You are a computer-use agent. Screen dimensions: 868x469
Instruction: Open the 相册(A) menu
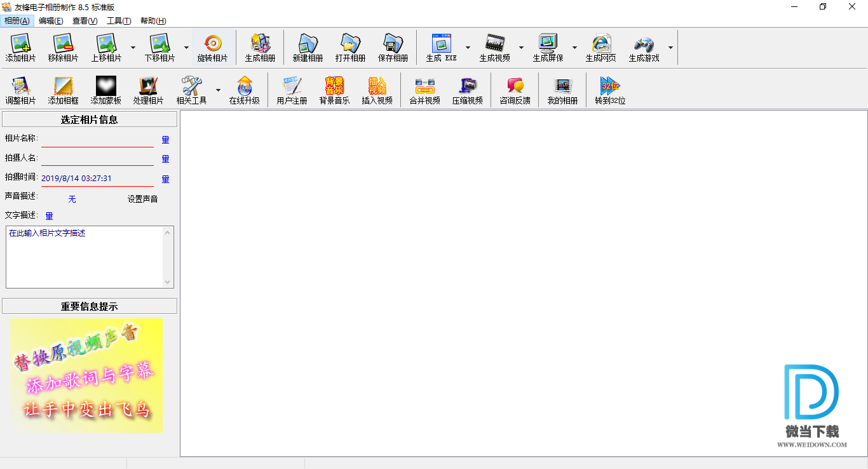pos(17,21)
